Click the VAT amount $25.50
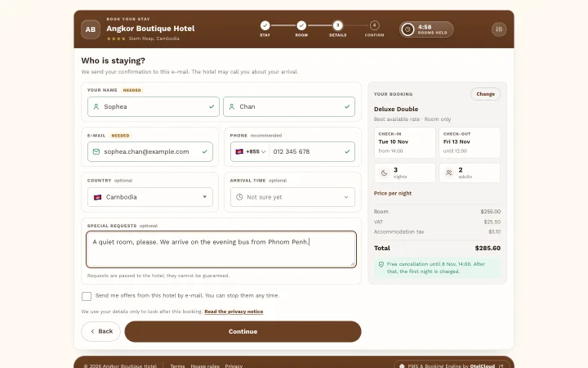 492,222
